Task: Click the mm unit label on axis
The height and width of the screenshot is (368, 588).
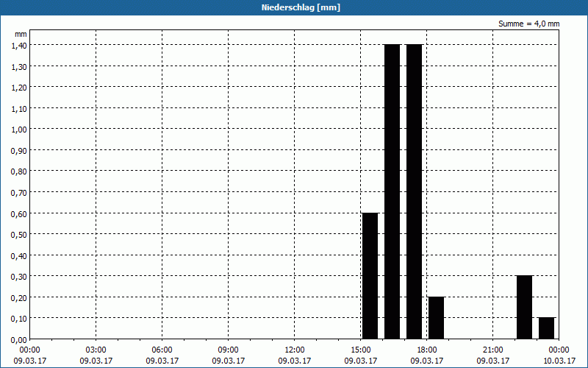Action: 21,34
